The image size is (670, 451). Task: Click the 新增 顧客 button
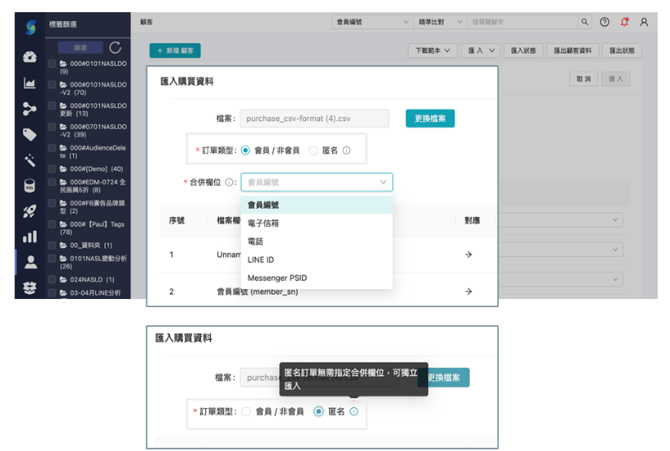(x=175, y=50)
